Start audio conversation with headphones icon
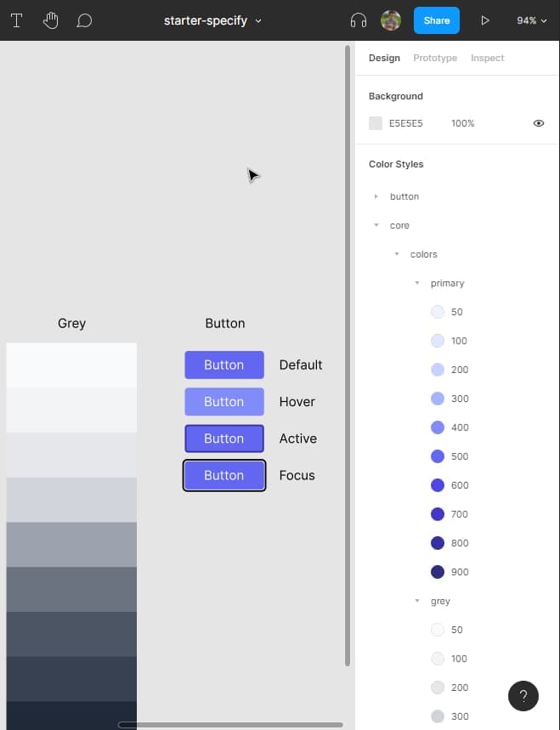 click(x=359, y=20)
